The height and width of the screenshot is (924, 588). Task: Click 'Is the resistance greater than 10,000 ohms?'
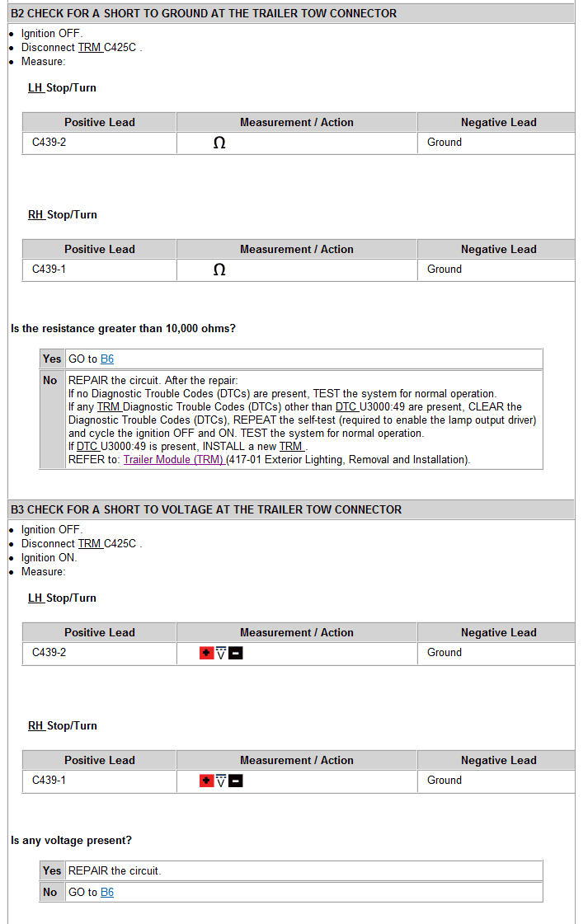click(123, 329)
